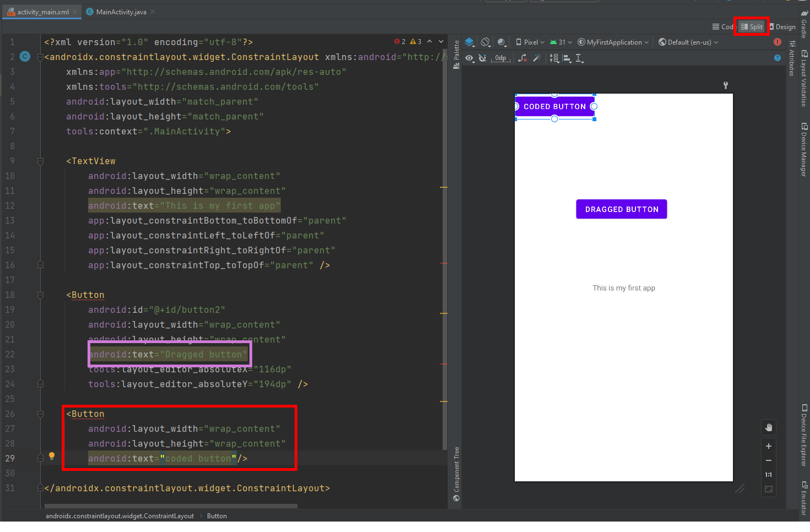Open the Select Design Surface layers dropdown
The height and width of the screenshot is (532, 810).
click(x=470, y=42)
